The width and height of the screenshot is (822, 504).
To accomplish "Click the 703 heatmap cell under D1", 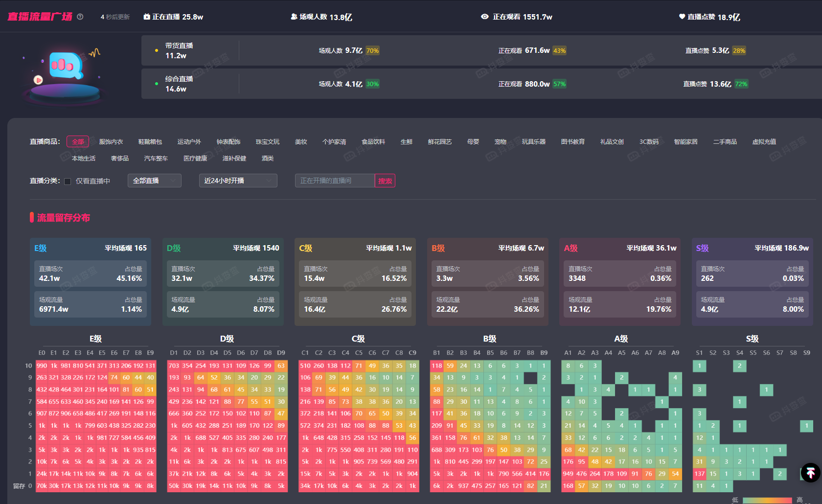I will [174, 366].
